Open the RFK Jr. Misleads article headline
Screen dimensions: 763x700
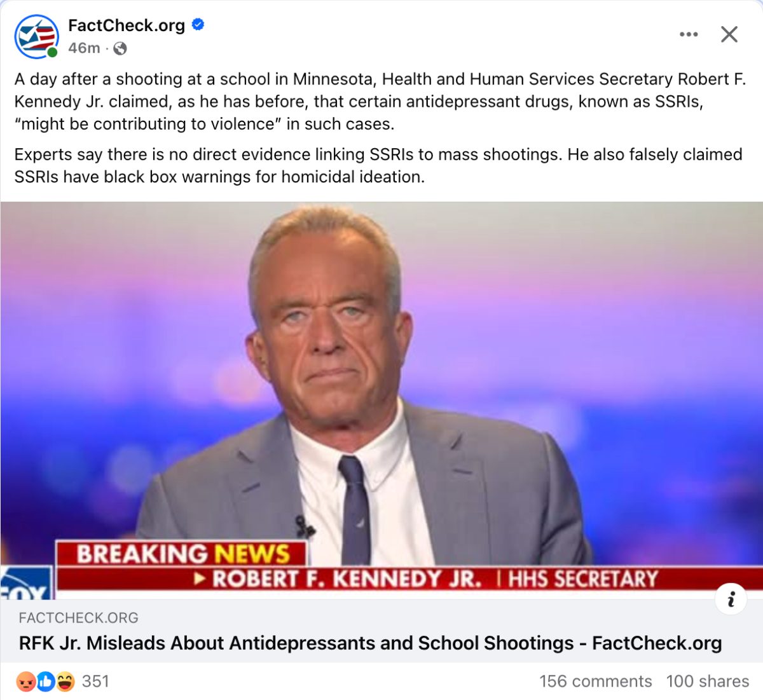(x=370, y=643)
